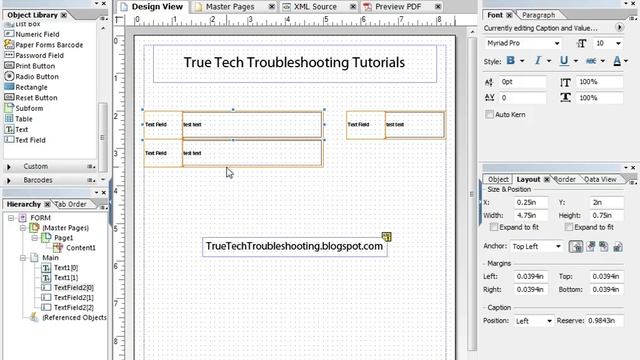Select the Reset Button object
Image resolution: width=640 pixels, height=360 pixels.
click(x=31, y=98)
